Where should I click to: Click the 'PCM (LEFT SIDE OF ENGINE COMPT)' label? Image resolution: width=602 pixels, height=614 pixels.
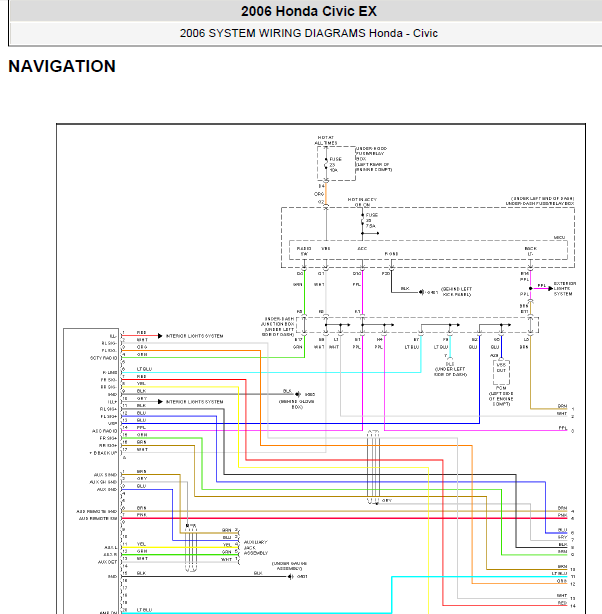[x=501, y=396]
